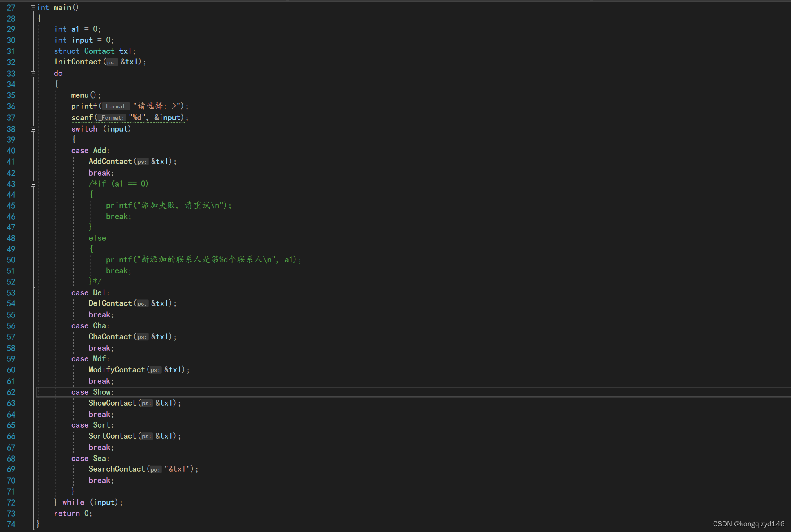The width and height of the screenshot is (791, 532).
Task: Click the DelContact function call
Action: 133,303
